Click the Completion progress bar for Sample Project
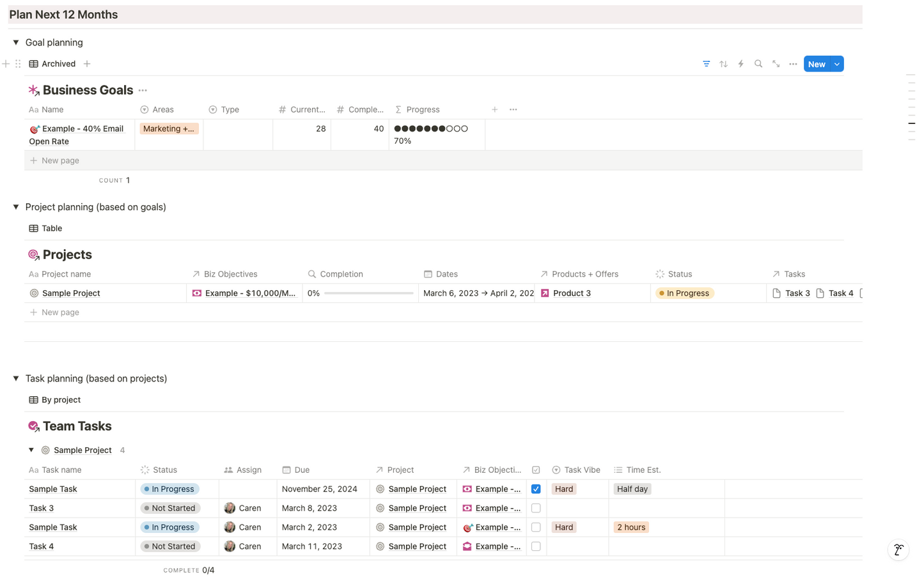924x577 pixels. pos(368,293)
